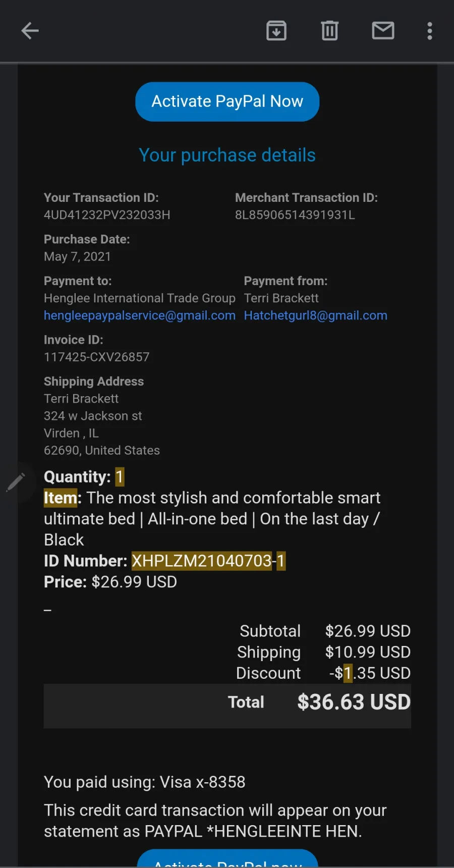Image resolution: width=454 pixels, height=868 pixels.
Task: Tap the transaction ID 4UD41232PV232033H
Action: pos(107,215)
